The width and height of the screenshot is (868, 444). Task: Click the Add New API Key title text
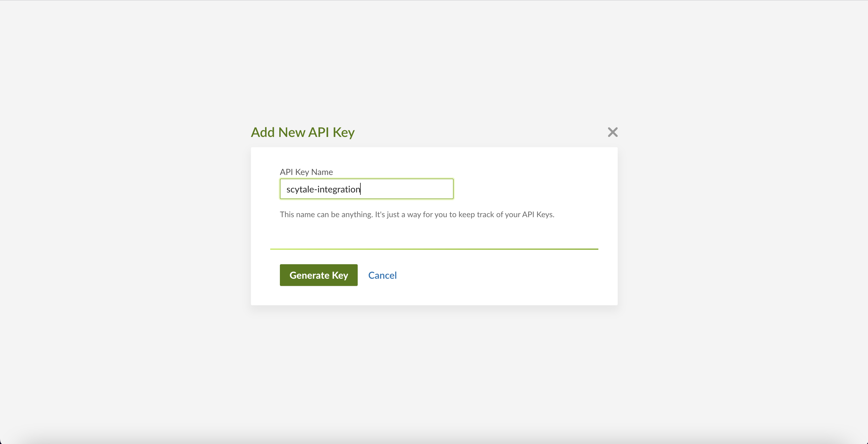pos(302,132)
